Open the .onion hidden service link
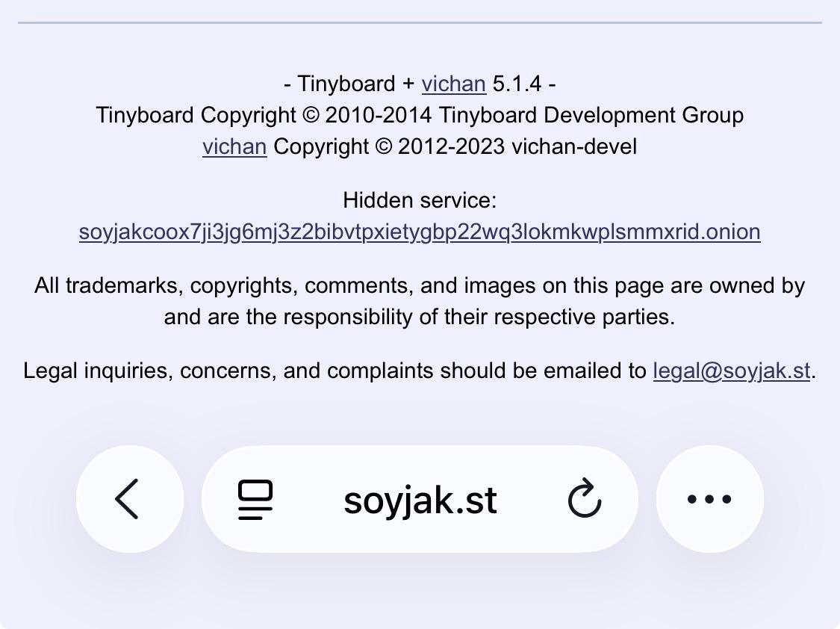This screenshot has width=840, height=629. pos(420,232)
